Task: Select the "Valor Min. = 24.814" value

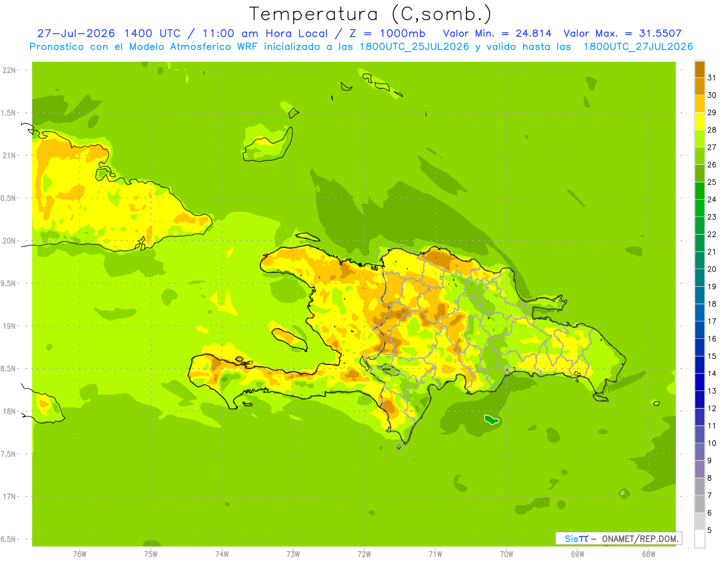Action: [497, 33]
